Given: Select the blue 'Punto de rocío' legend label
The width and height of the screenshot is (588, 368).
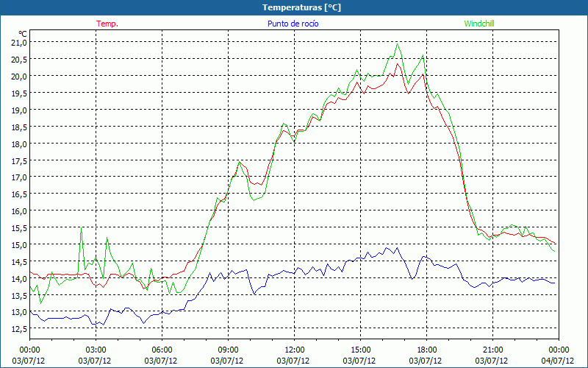Looking at the screenshot, I should click(x=293, y=24).
